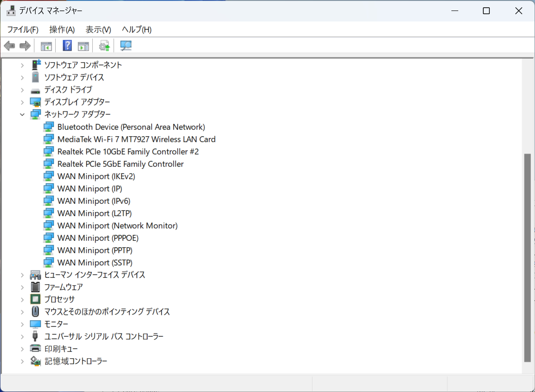
Task: Expand the ディスク ドライブ category
Action: [x=22, y=90]
